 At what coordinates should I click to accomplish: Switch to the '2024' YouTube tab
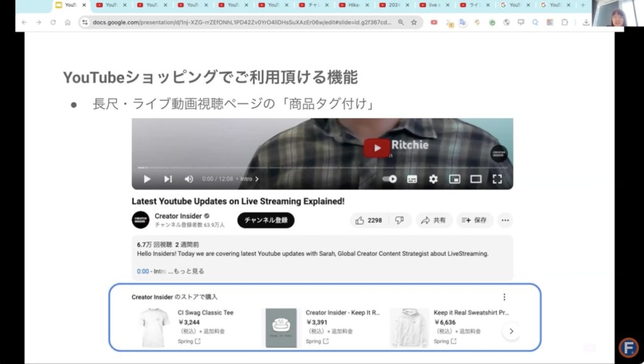[x=394, y=5]
